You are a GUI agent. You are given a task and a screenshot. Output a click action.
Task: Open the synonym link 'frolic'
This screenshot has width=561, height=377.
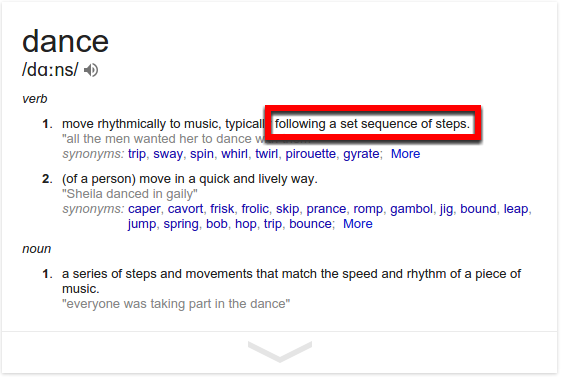point(255,209)
